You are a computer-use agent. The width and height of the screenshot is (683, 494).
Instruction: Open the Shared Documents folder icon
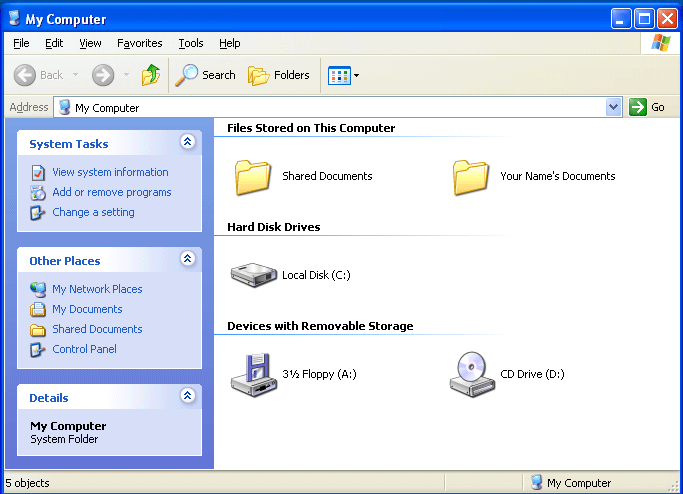(x=253, y=177)
